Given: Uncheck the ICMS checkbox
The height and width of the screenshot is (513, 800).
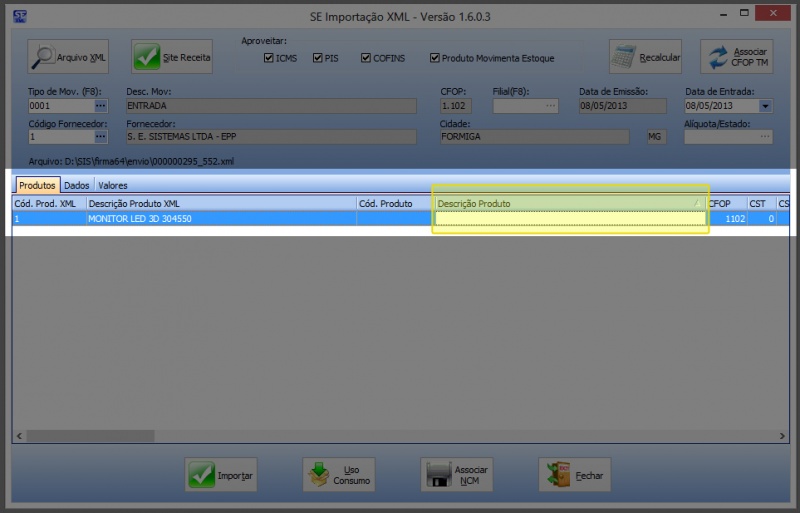Looking at the screenshot, I should pos(269,58).
